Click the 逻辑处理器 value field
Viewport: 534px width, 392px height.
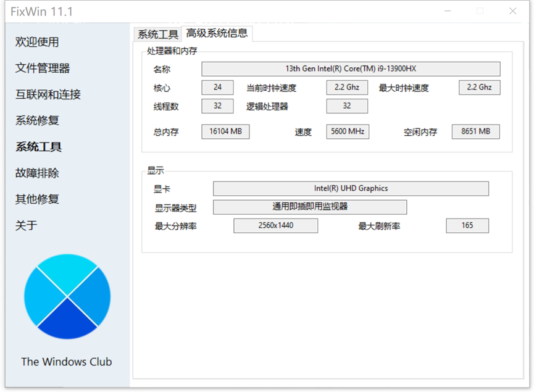coord(347,106)
